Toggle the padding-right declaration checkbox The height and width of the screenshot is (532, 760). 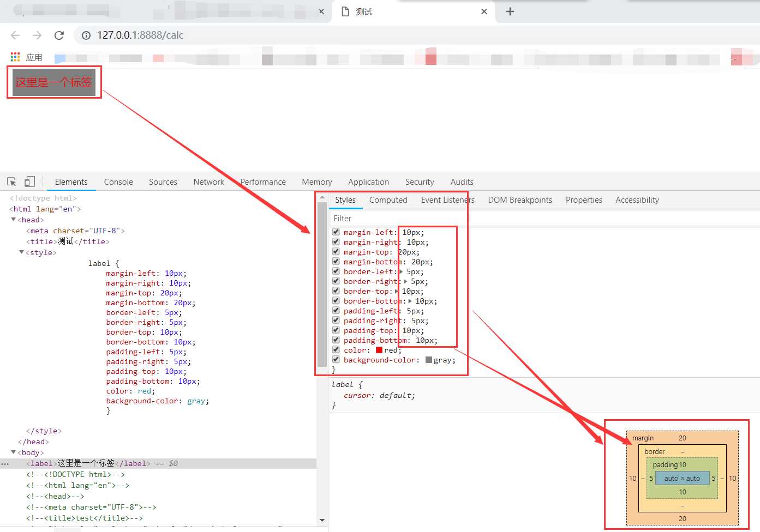click(x=336, y=320)
